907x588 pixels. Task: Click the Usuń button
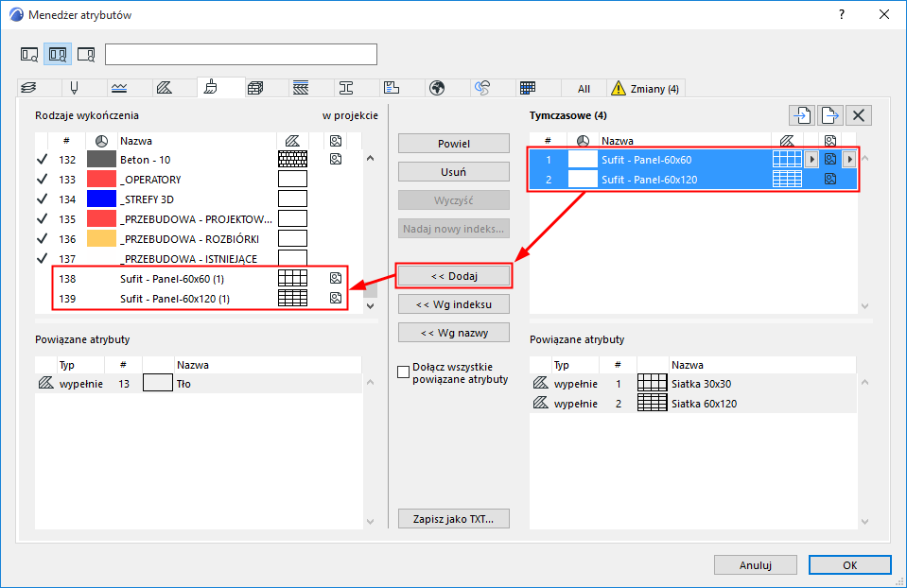coord(454,172)
